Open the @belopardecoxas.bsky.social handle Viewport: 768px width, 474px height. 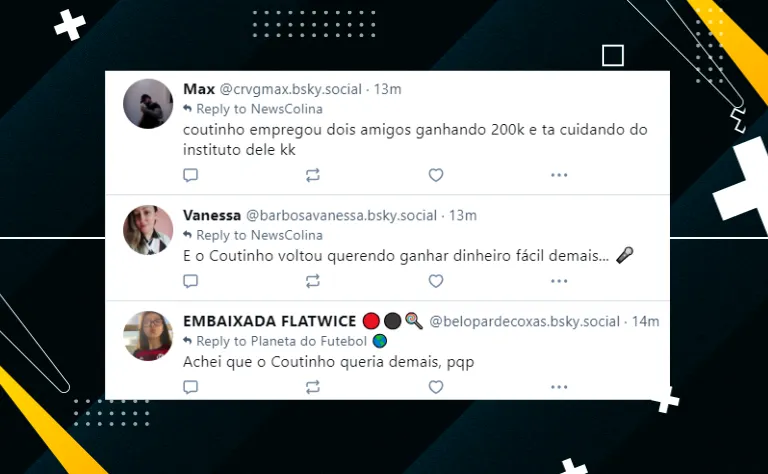tap(525, 321)
